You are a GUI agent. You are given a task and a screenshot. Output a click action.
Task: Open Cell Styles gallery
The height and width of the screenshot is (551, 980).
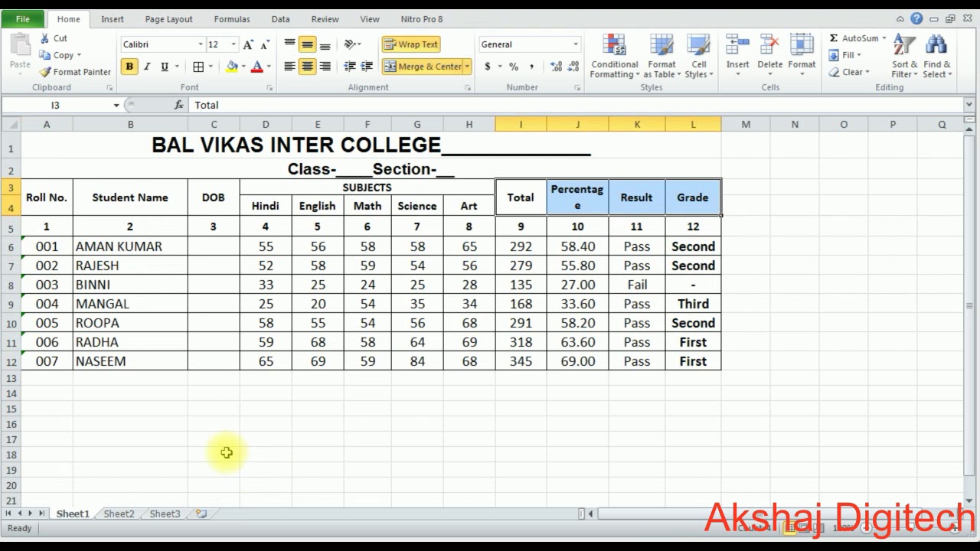point(698,56)
